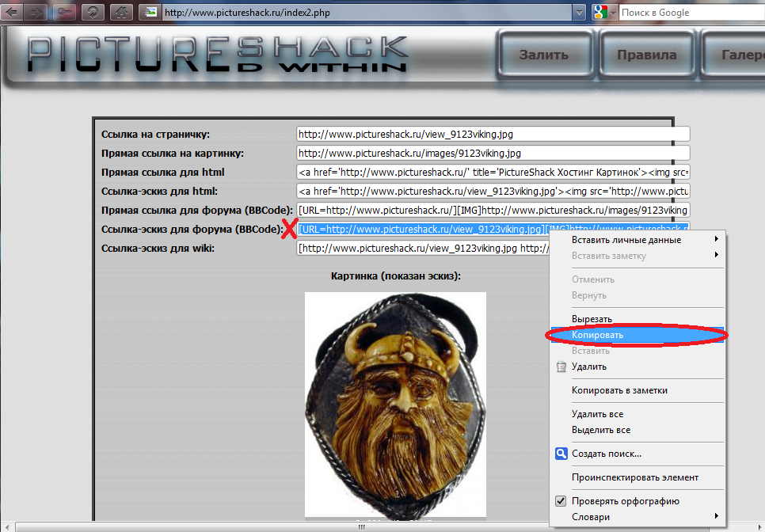Click the viking thumbnail image

(x=395, y=405)
